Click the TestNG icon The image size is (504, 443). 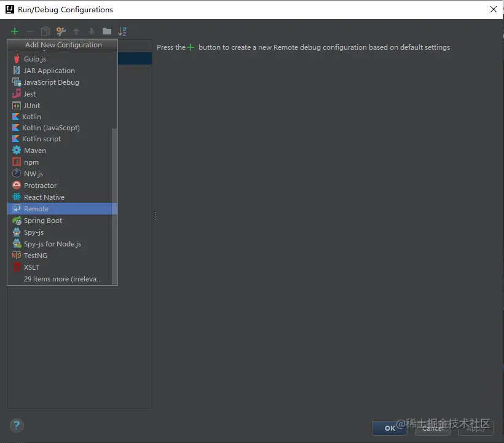17,256
